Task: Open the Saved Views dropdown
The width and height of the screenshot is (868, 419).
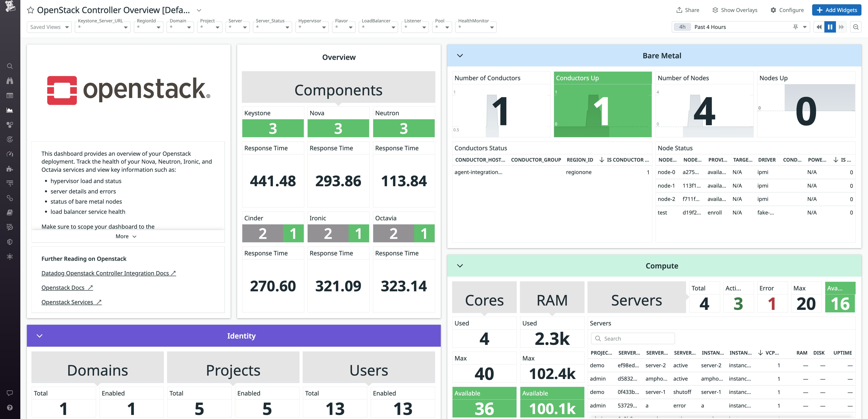Action: (x=49, y=27)
